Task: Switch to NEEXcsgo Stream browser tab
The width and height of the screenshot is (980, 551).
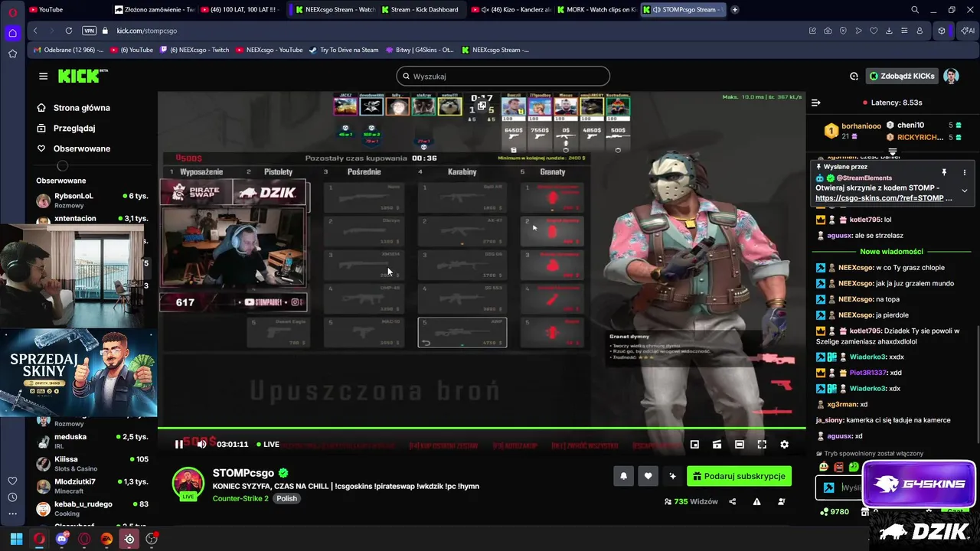Action: tap(335, 9)
